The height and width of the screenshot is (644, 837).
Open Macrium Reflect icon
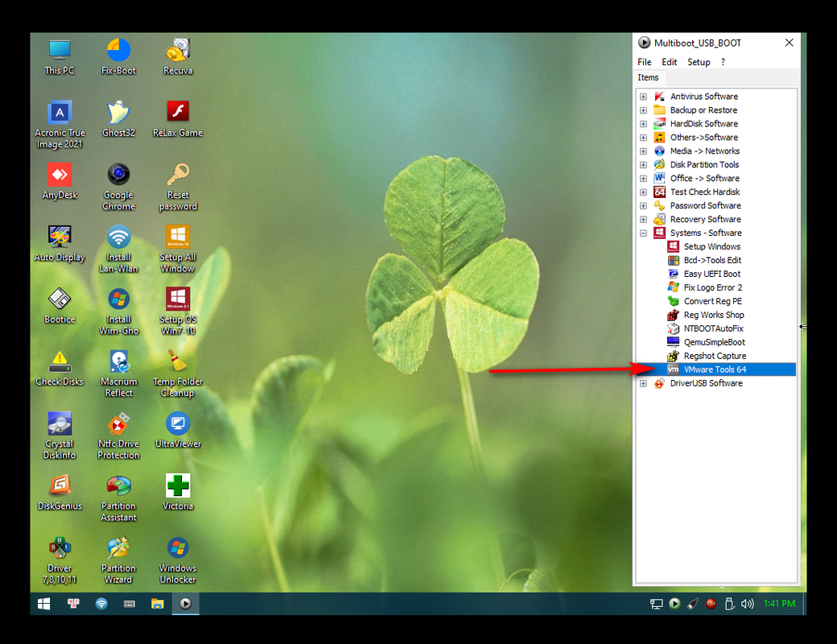(x=118, y=374)
